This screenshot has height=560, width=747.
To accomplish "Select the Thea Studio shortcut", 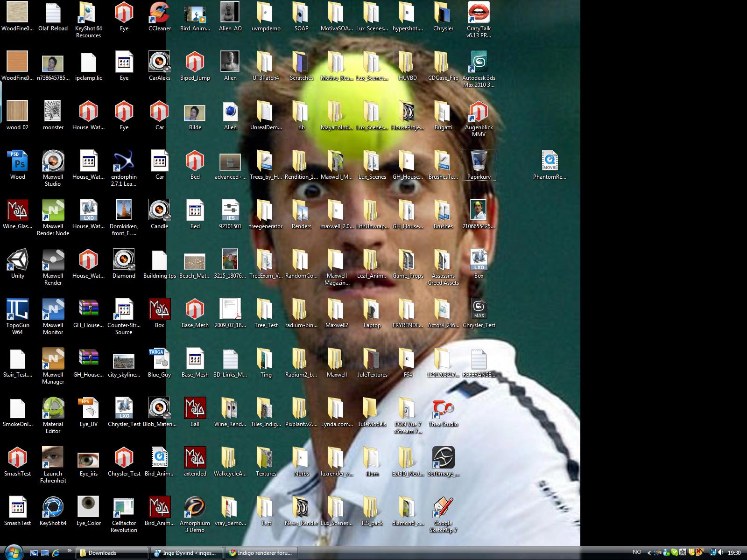I will point(443,409).
